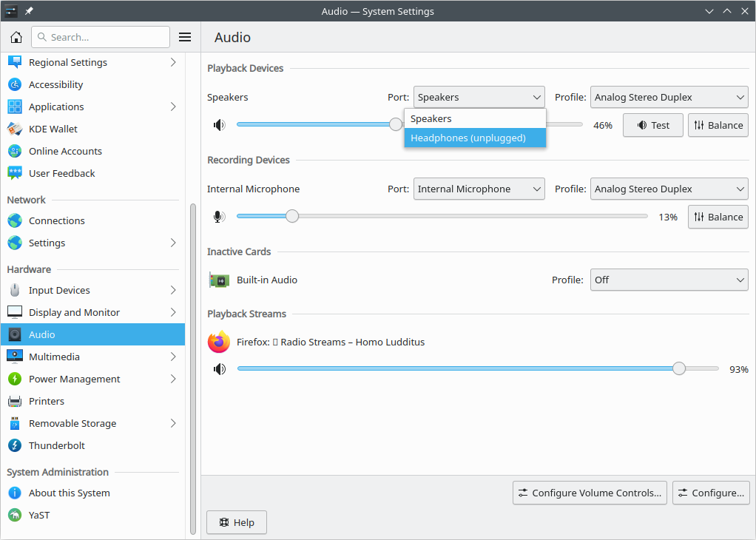Click the settings search field
756x540 pixels.
pos(101,37)
